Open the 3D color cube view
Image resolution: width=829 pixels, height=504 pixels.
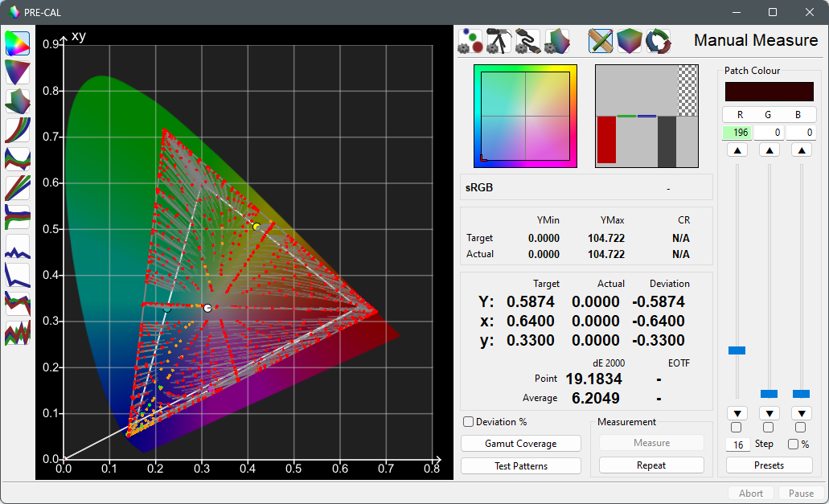(x=629, y=41)
